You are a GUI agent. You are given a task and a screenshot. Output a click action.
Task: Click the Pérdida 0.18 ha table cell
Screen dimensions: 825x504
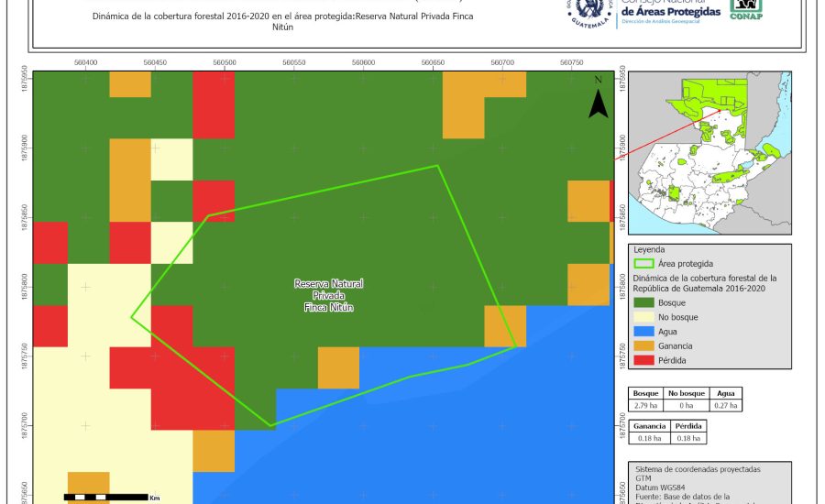(x=688, y=439)
